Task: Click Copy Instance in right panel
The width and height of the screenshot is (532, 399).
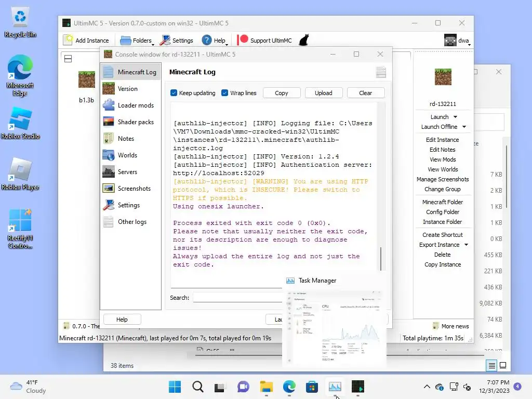Action: tap(443, 264)
